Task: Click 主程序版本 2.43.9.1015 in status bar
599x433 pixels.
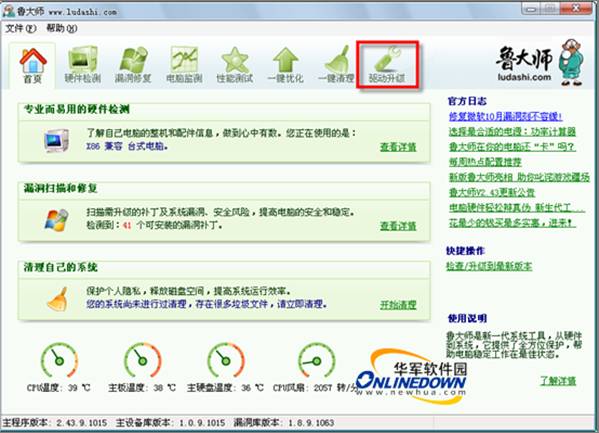Action: 55,423
